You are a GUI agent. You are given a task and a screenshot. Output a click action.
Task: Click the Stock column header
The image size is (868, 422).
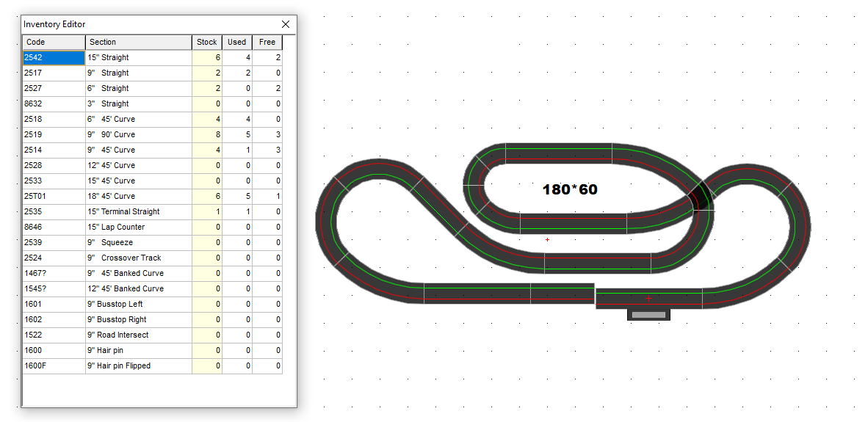(x=207, y=42)
